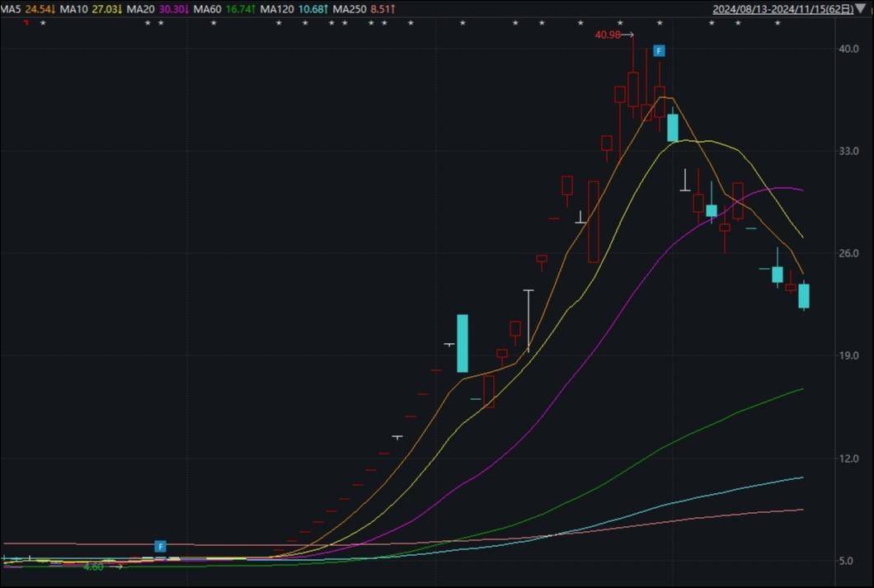Click the blue F marker near the 4.60 low
The height and width of the screenshot is (588, 874).
pyautogui.click(x=161, y=546)
